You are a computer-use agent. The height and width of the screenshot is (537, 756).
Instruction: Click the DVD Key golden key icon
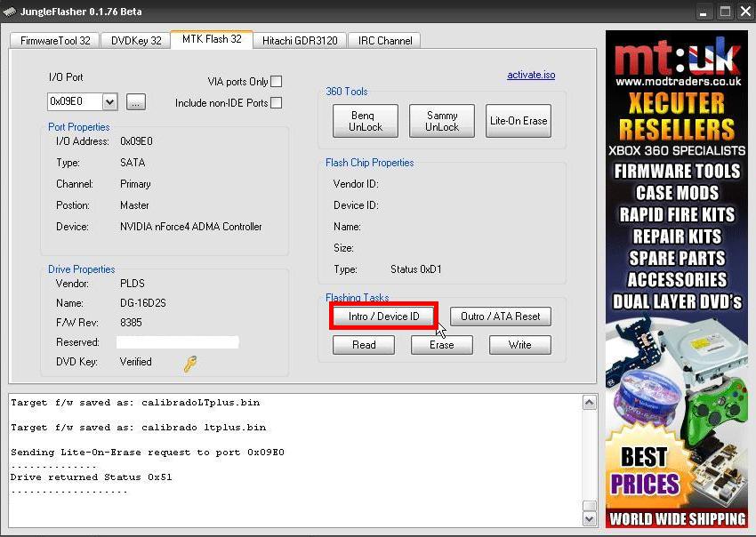189,363
